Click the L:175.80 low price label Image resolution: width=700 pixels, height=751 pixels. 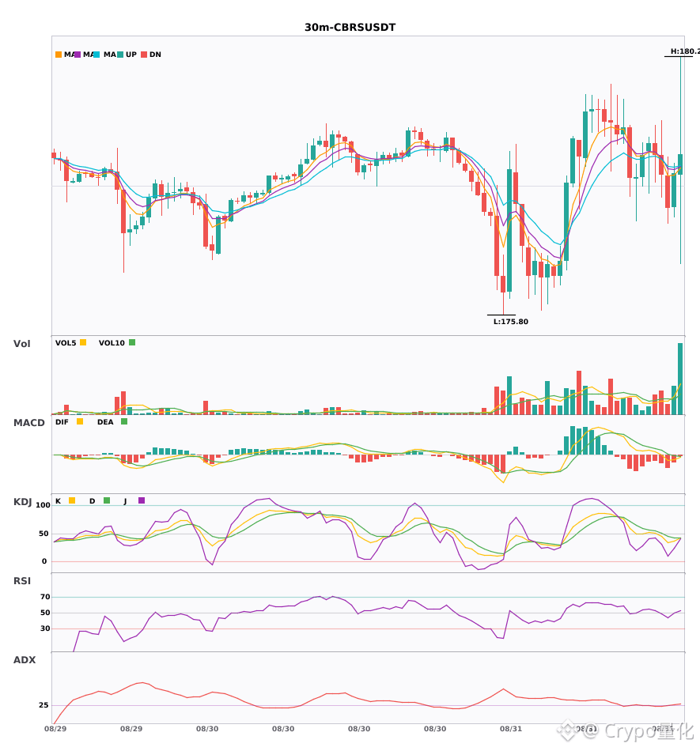coord(511,322)
